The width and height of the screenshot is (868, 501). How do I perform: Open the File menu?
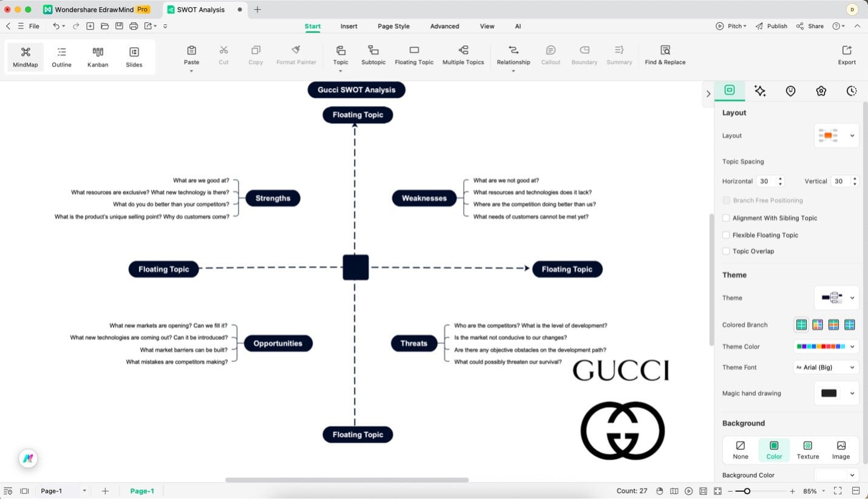pyautogui.click(x=34, y=26)
